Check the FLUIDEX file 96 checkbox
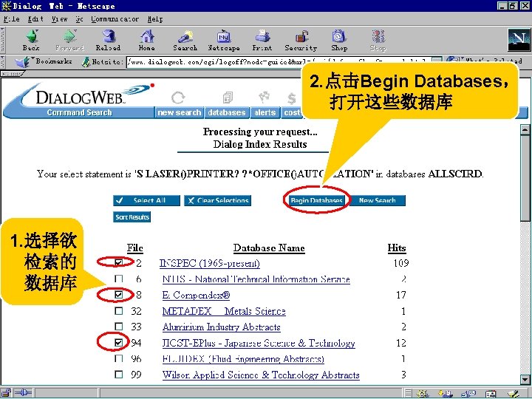The width and height of the screenshot is (532, 399). (x=119, y=358)
